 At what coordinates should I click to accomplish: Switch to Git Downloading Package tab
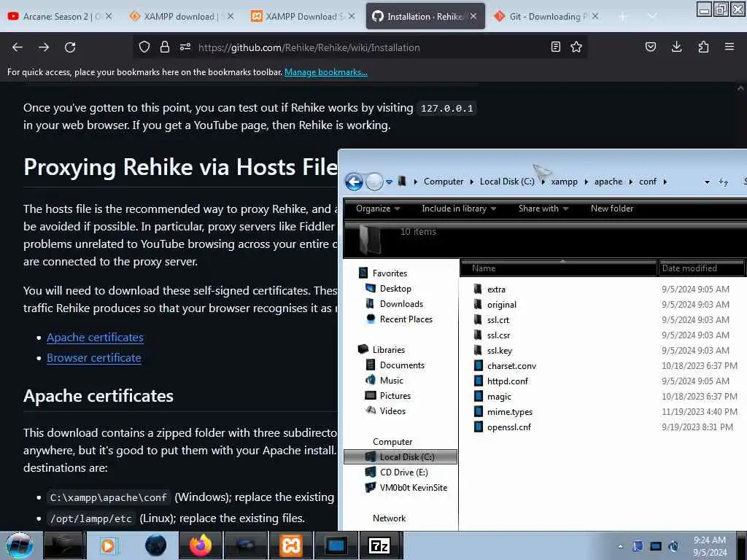[547, 17]
